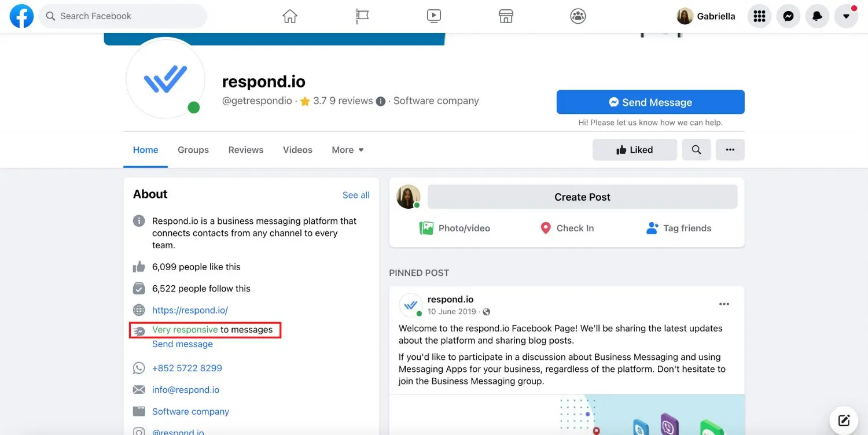Search the page with magnifier button

click(x=696, y=150)
